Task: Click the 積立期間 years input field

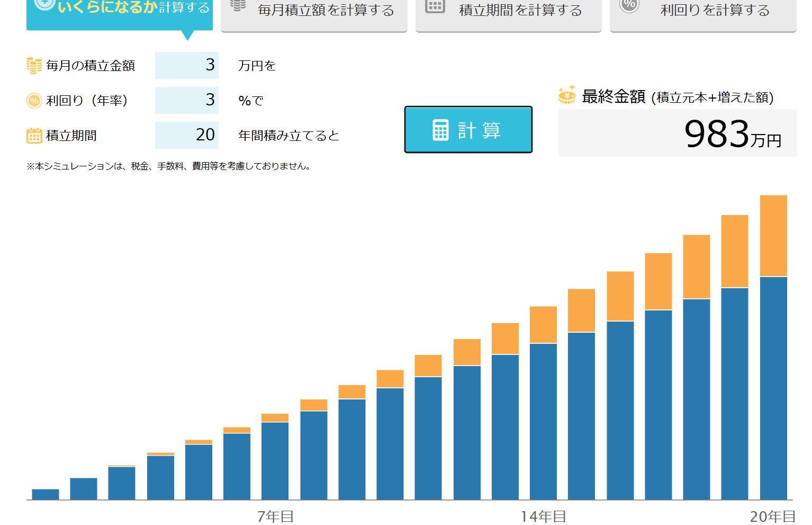Action: 187,135
